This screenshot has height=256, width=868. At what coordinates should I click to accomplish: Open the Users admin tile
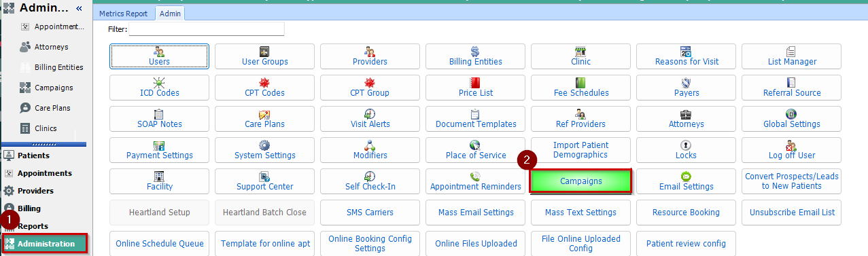tap(159, 56)
